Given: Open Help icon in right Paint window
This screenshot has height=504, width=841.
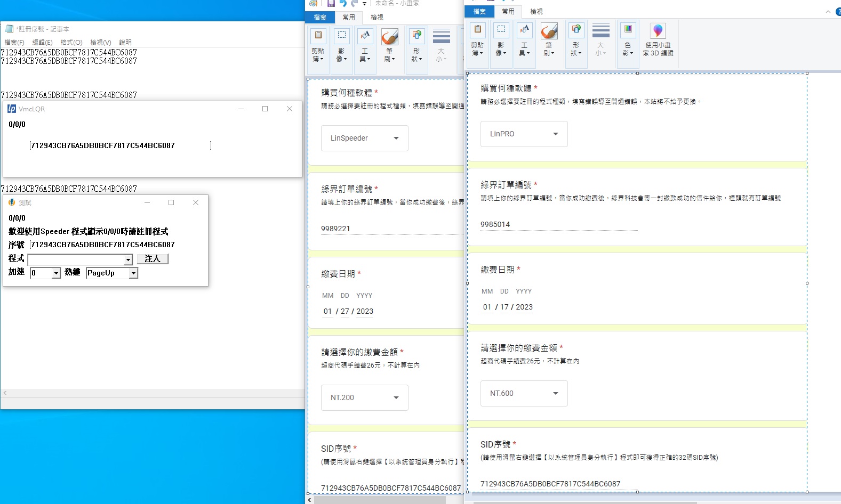Looking at the screenshot, I should coord(838,11).
